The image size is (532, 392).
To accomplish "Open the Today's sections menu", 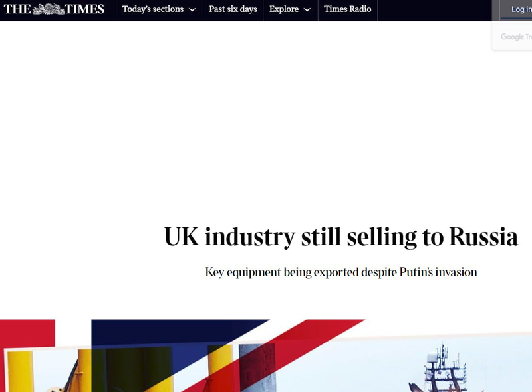I will (159, 9).
